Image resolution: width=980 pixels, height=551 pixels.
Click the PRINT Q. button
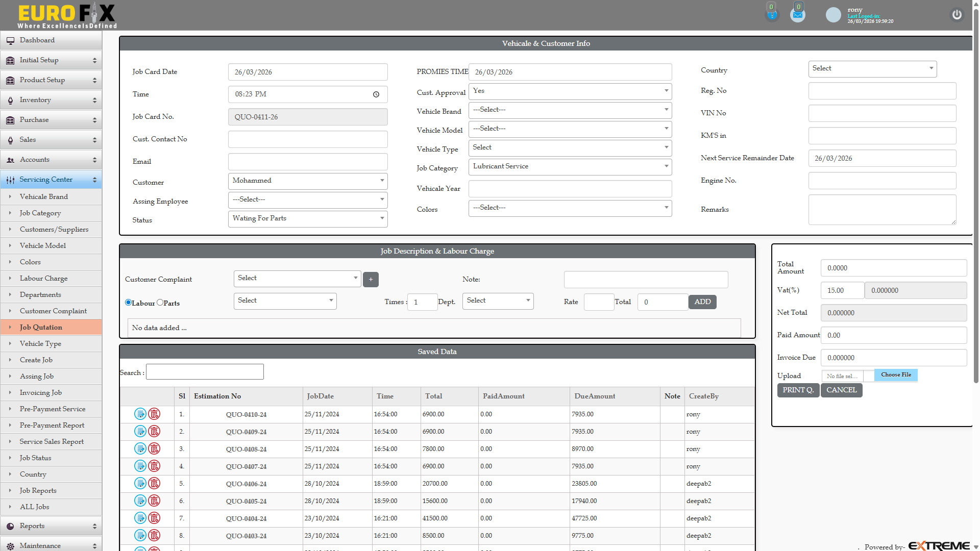click(x=798, y=390)
